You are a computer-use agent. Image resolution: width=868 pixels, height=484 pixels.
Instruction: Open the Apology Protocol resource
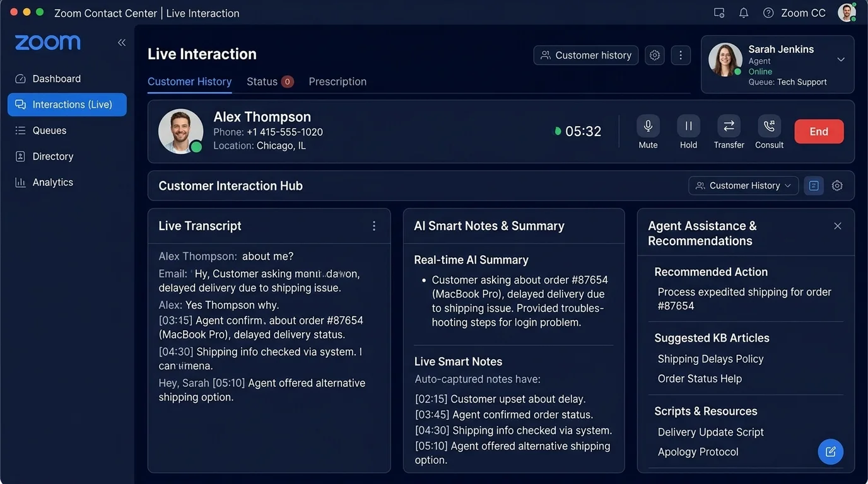pyautogui.click(x=698, y=452)
